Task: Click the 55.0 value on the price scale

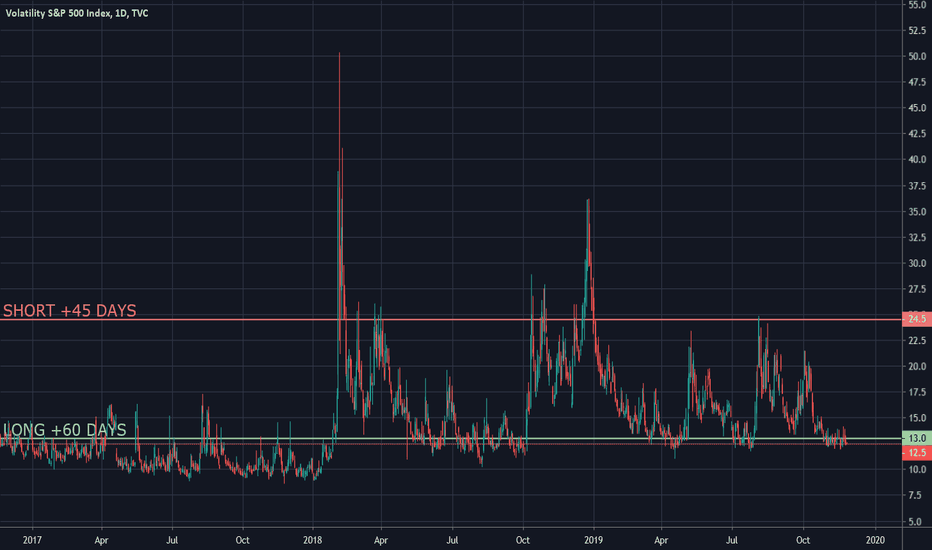Action: 917,5
